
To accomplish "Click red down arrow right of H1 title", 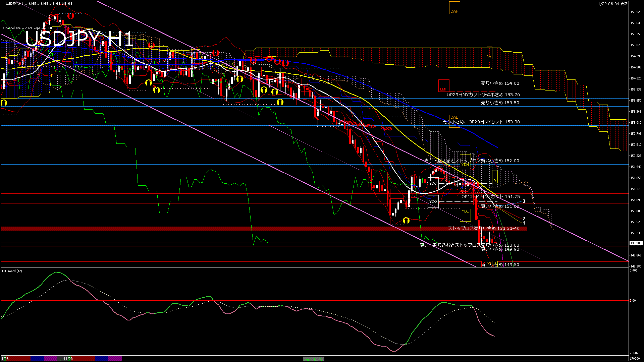I will [x=151, y=45].
